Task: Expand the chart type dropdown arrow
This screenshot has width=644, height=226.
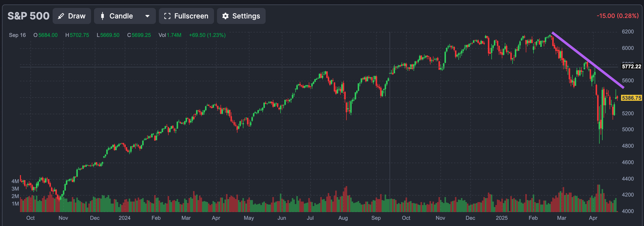Action: click(x=147, y=16)
